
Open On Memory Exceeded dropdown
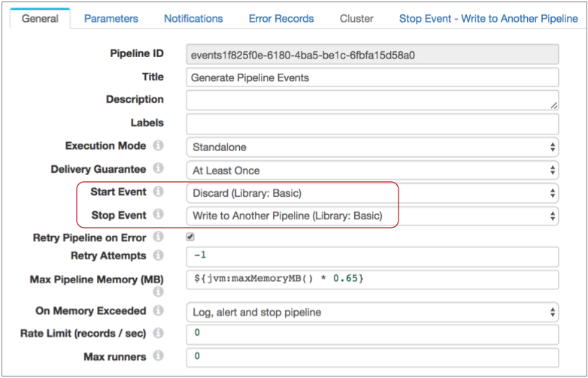(x=371, y=311)
